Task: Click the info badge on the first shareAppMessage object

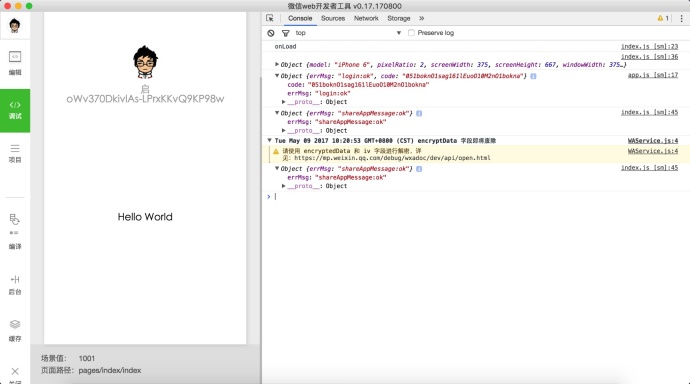Action: coord(419,113)
